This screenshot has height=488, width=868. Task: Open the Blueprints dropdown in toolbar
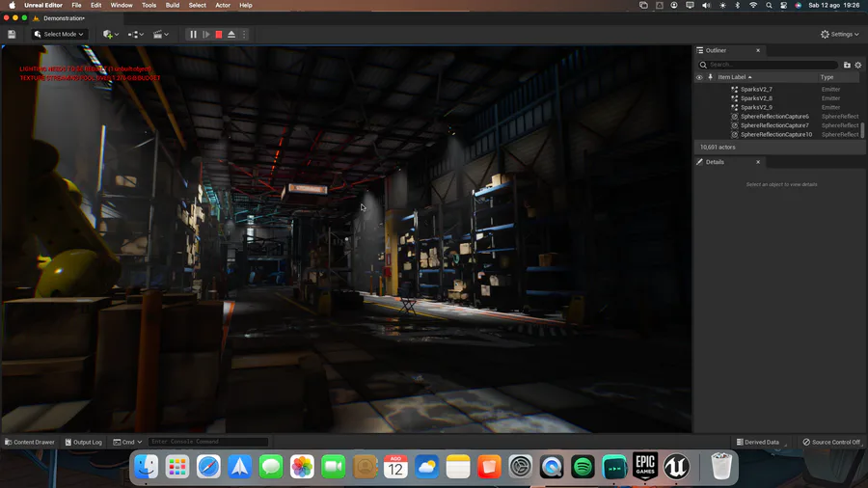(136, 35)
